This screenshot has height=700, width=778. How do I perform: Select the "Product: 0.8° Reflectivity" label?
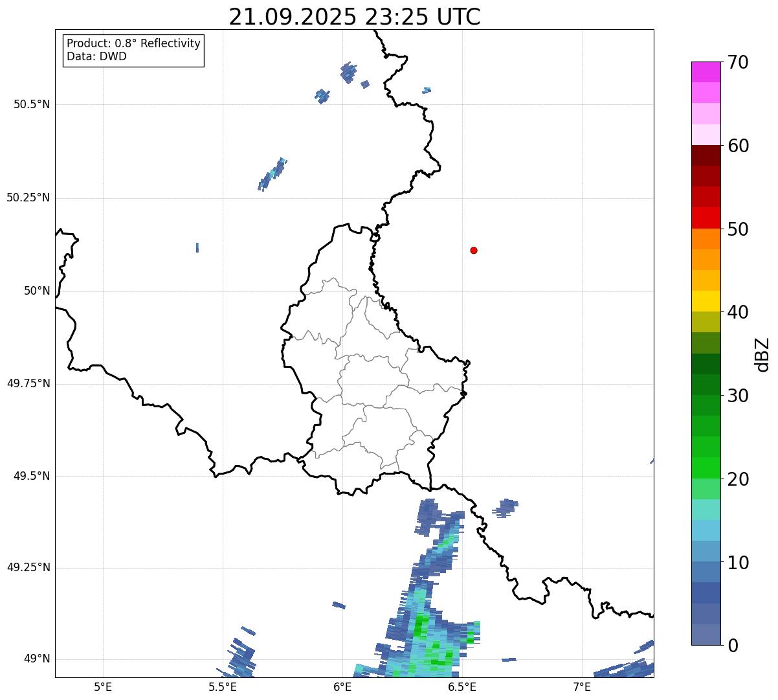click(134, 43)
